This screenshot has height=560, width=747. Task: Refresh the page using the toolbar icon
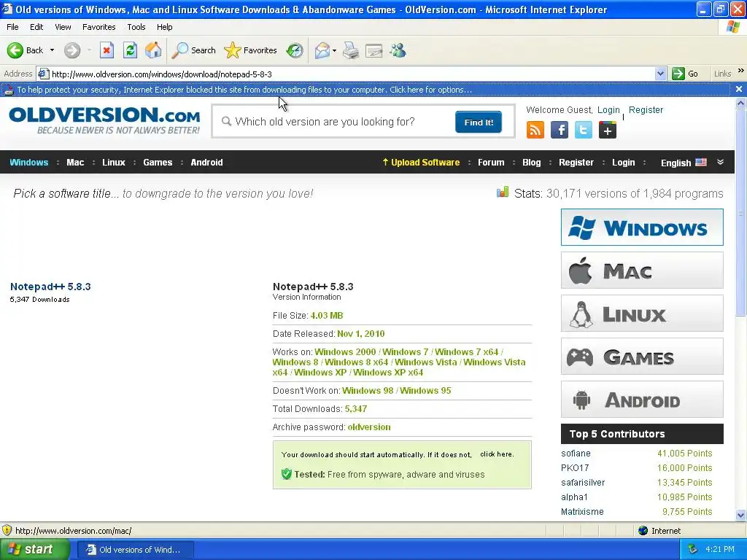point(130,50)
